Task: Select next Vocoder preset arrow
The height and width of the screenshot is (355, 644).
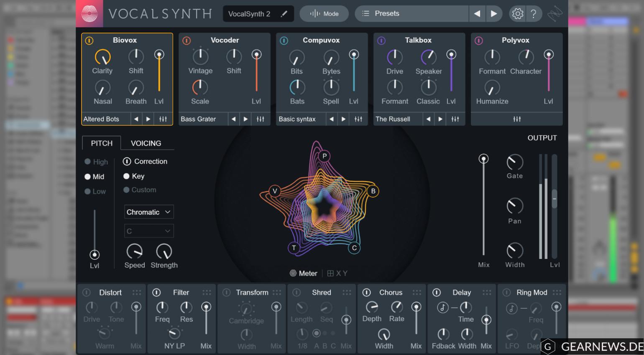Action: pyautogui.click(x=245, y=119)
